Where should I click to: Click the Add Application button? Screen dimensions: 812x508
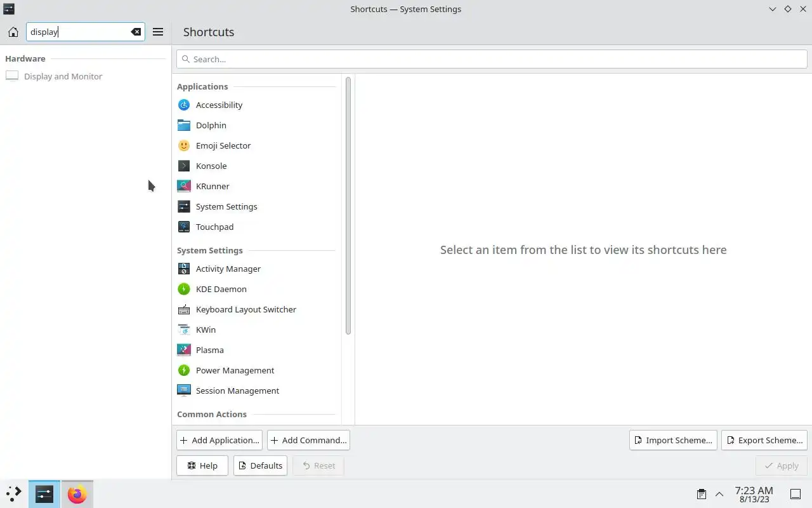(219, 440)
